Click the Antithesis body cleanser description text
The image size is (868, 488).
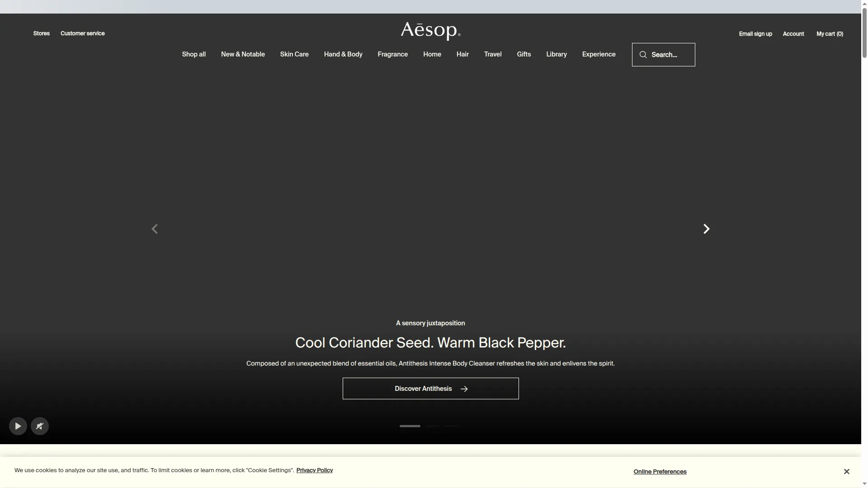coord(430,364)
